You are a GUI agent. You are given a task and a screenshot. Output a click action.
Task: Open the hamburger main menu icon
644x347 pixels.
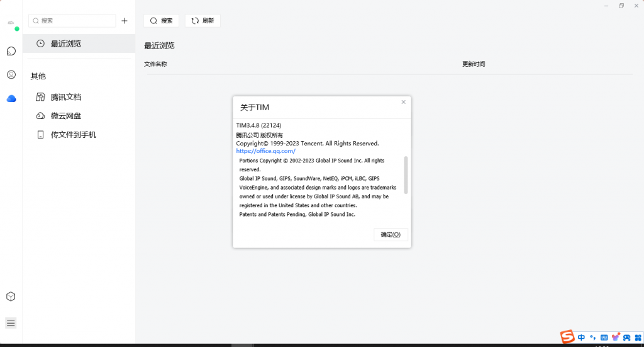pos(11,323)
